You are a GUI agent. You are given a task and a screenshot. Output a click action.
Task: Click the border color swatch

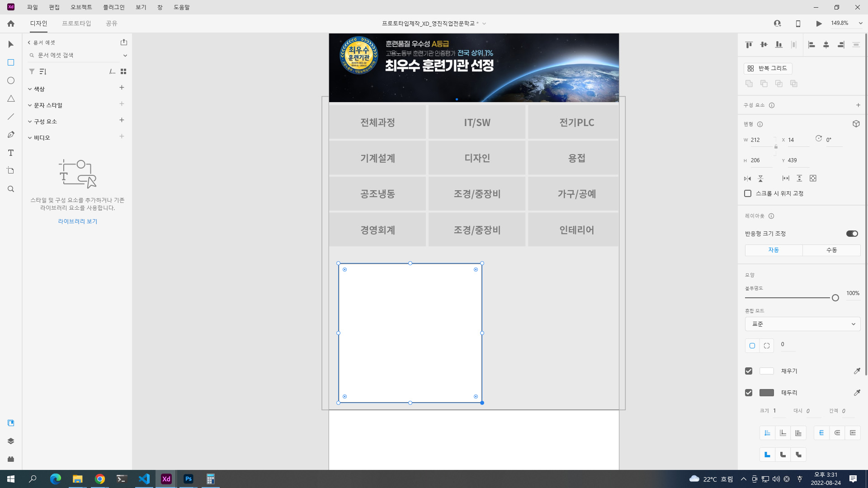click(766, 393)
